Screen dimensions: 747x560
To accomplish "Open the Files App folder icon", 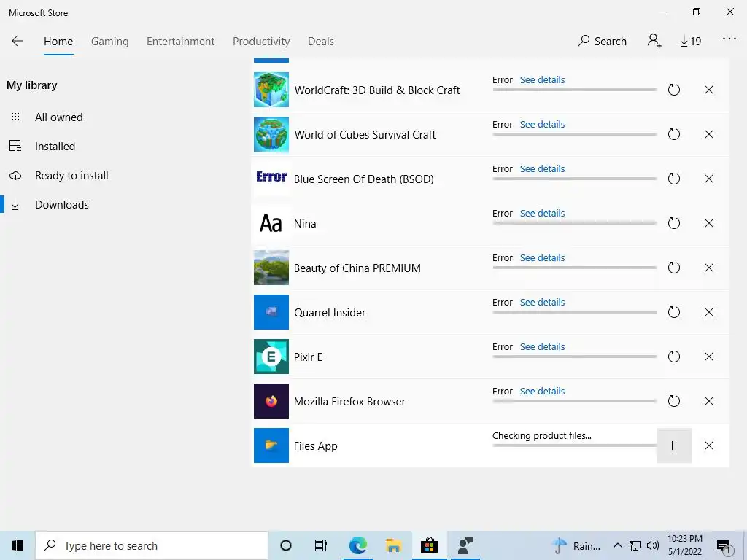I will 271,446.
